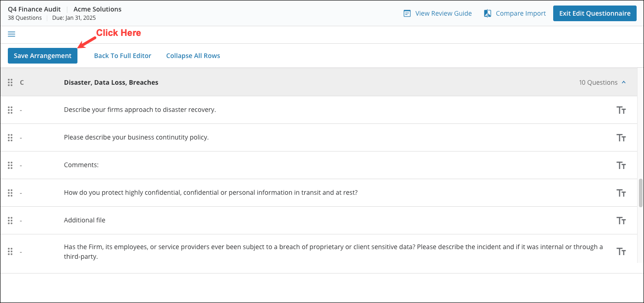Click Exit Edit Questionnaire

coord(595,13)
